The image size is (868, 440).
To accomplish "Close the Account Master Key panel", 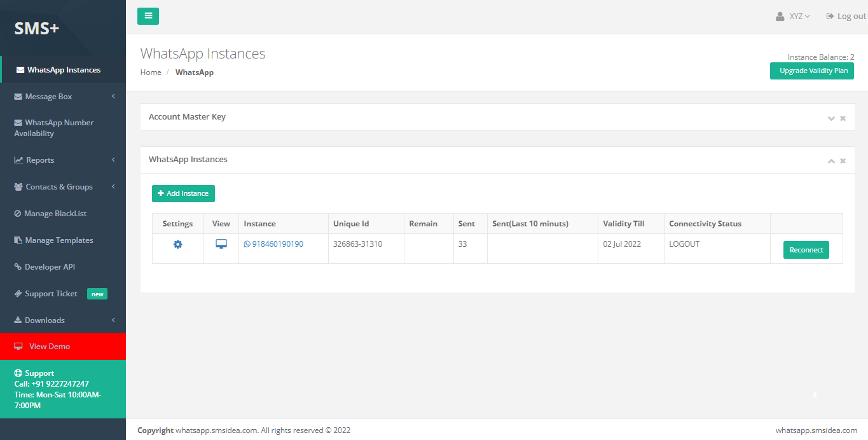I will click(843, 118).
